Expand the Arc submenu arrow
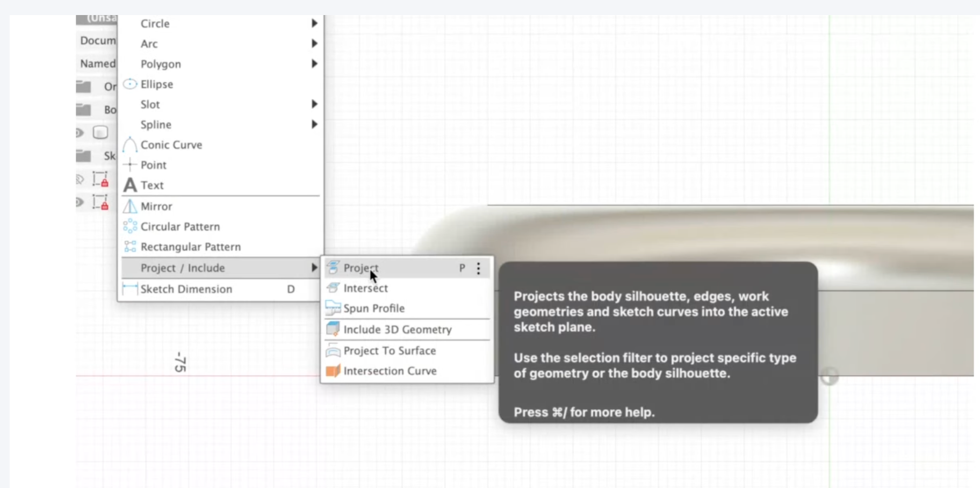The height and width of the screenshot is (488, 980). tap(314, 44)
